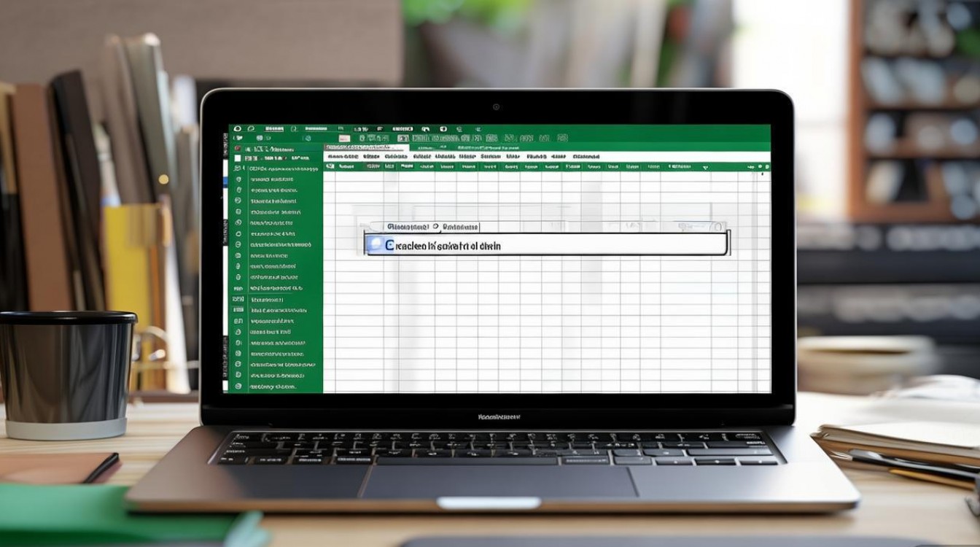This screenshot has width=980, height=547.
Task: Click the bottom-most round icon in the green sidebar
Action: click(238, 386)
